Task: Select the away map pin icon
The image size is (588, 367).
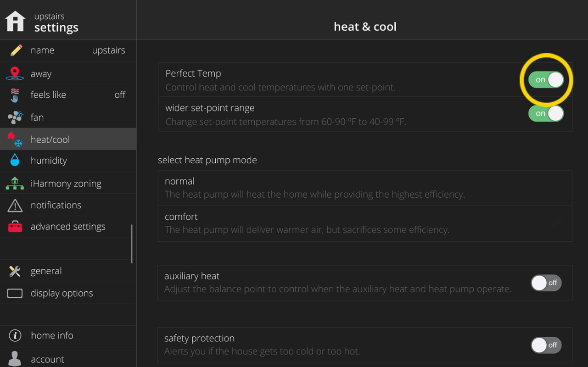Action: pos(15,73)
